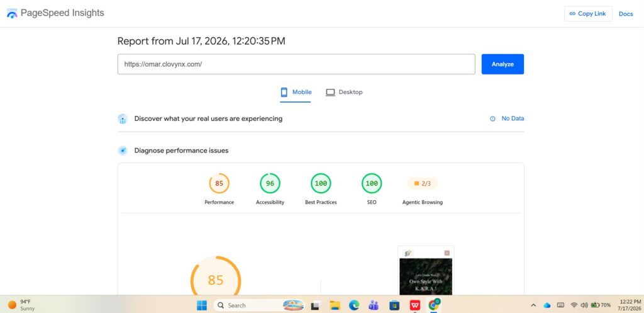Screen dimensions: 644x313
Task: Click the PageSpeed Insights logo icon
Action: 12,13
